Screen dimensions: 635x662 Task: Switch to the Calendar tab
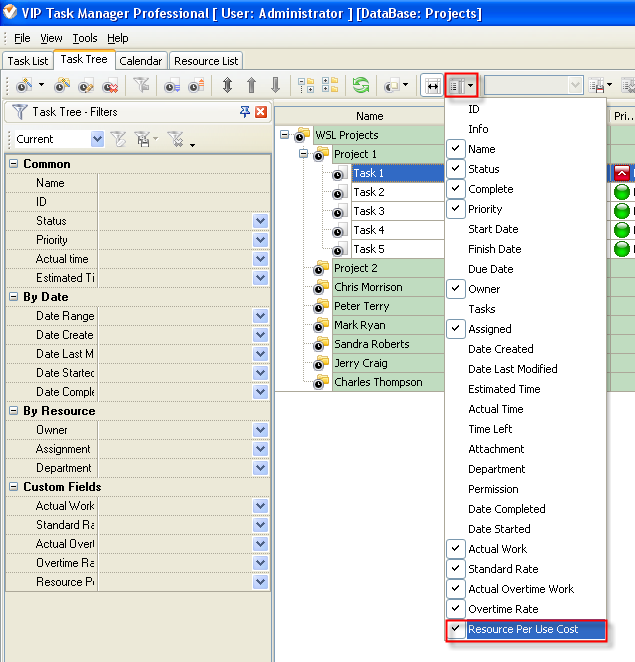click(x=141, y=61)
